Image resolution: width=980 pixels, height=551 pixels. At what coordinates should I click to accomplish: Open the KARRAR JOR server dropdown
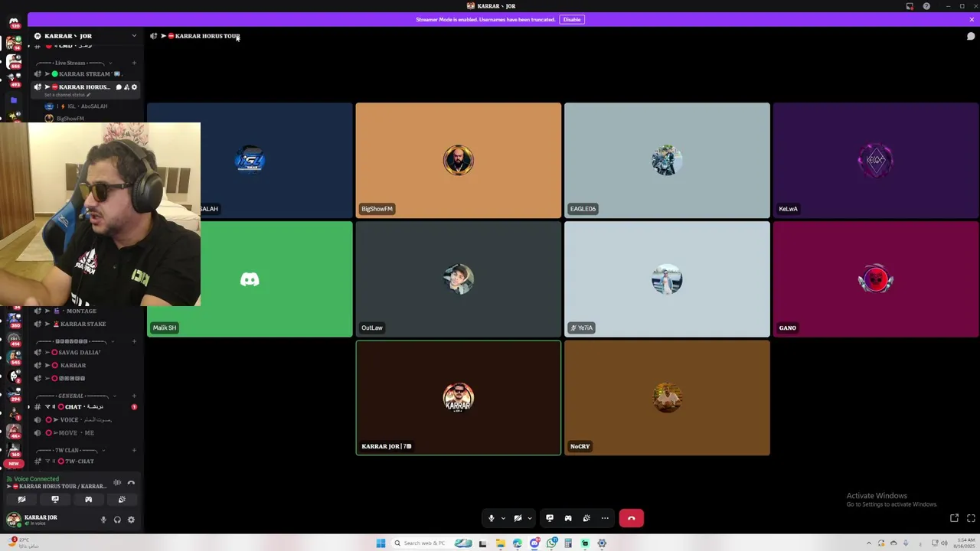133,36
